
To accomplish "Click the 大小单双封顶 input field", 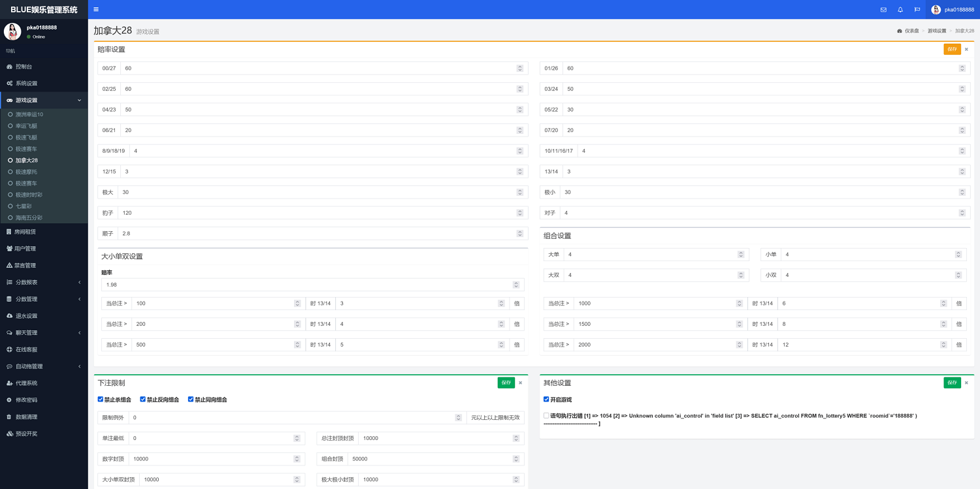I will point(222,480).
